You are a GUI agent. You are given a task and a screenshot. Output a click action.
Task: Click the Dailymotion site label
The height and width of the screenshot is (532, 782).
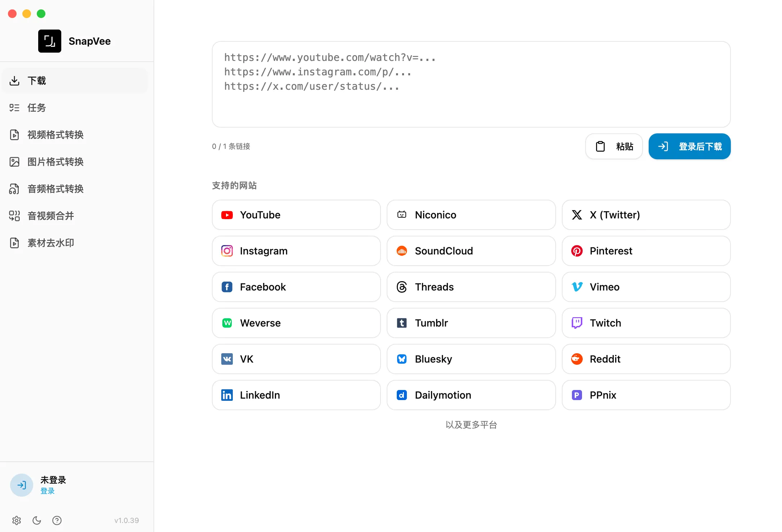point(443,395)
